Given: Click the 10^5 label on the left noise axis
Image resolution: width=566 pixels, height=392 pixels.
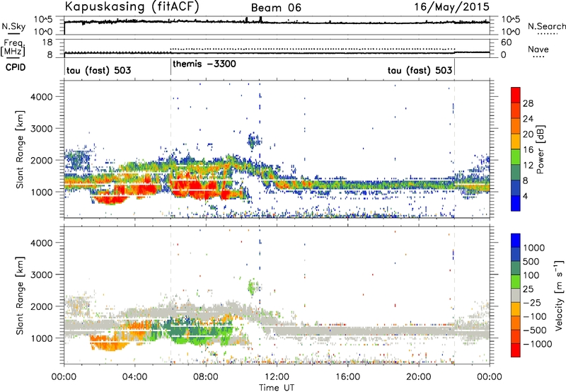Looking at the screenshot, I should coord(43,20).
